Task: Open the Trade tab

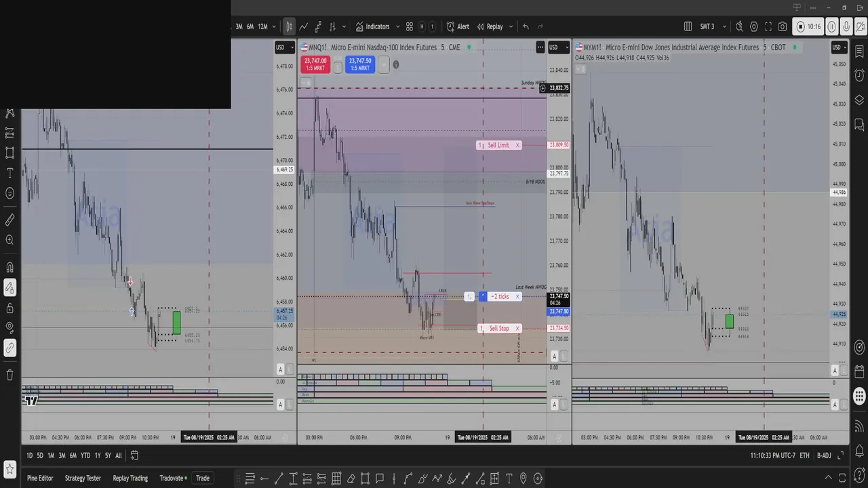Action: tap(203, 478)
